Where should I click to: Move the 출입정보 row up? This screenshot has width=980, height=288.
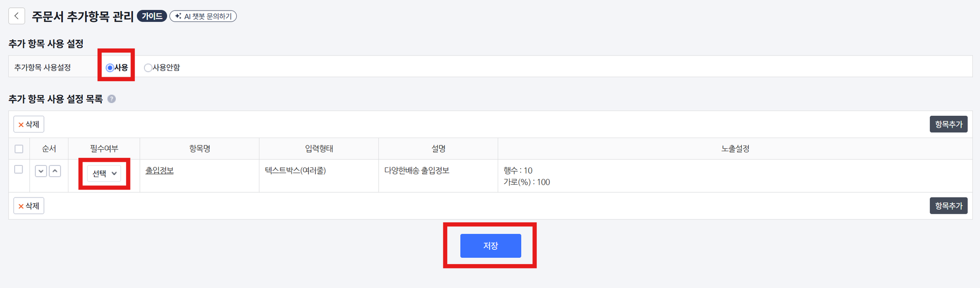click(x=55, y=171)
